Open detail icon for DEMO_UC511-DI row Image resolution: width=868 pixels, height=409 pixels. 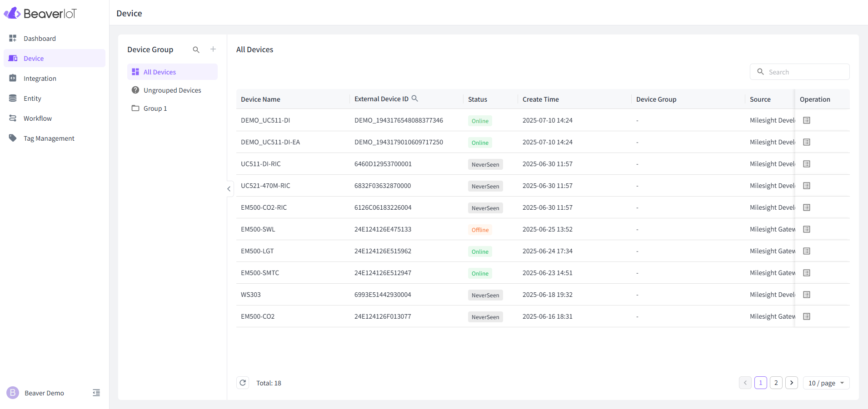click(x=807, y=120)
